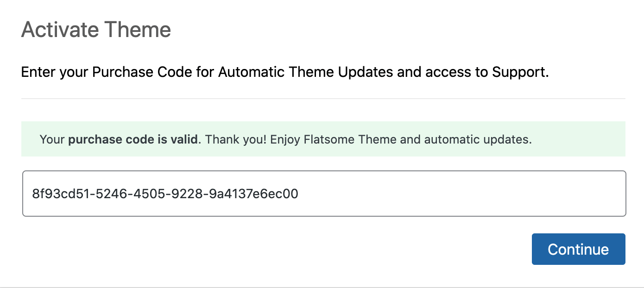Click the empty right end of the green notice

coord(584,139)
